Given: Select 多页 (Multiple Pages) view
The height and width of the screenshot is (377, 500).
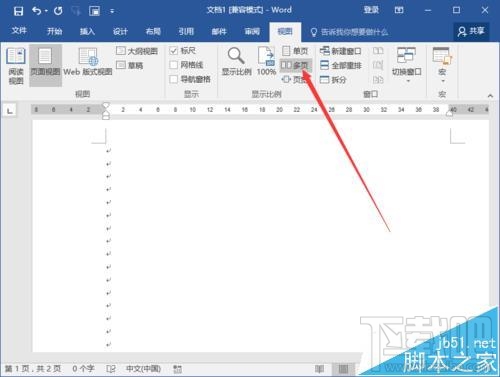Looking at the screenshot, I should tap(295, 65).
